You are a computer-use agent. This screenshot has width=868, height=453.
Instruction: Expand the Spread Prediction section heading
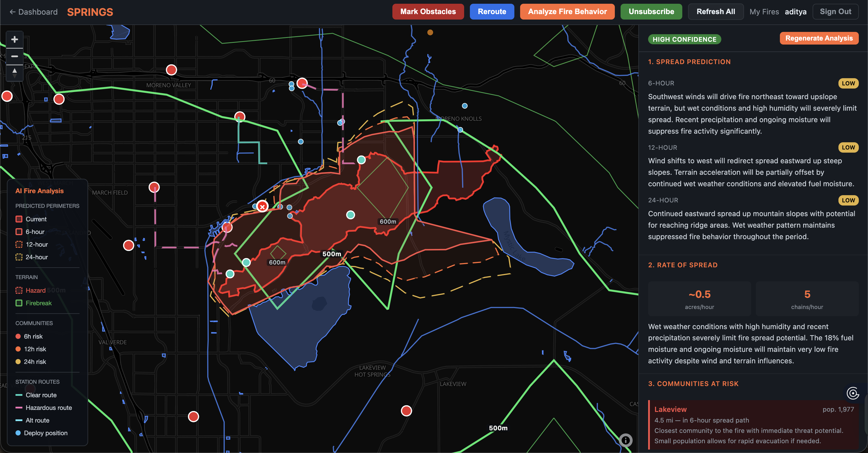(x=689, y=62)
